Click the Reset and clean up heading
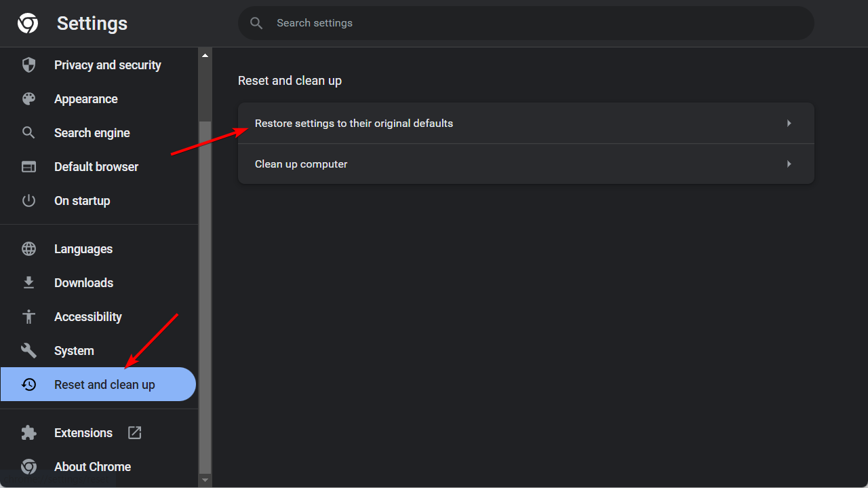The width and height of the screenshot is (868, 488). (x=290, y=81)
